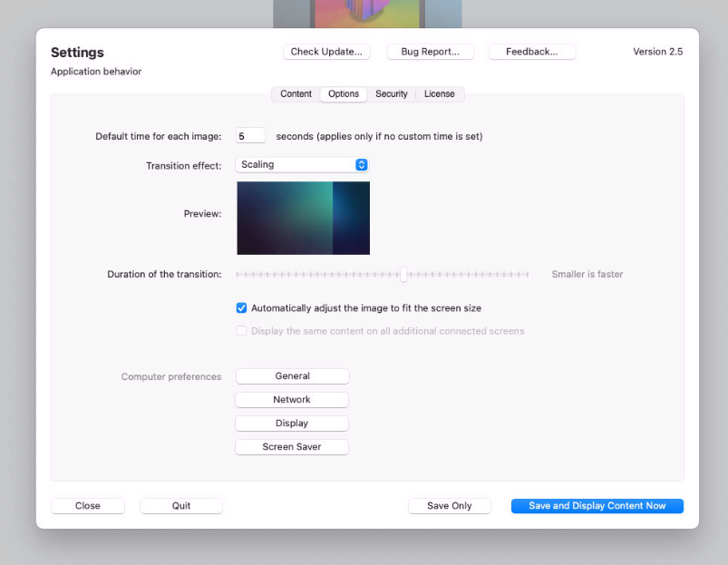Send feedback via the Feedback button

click(x=531, y=52)
